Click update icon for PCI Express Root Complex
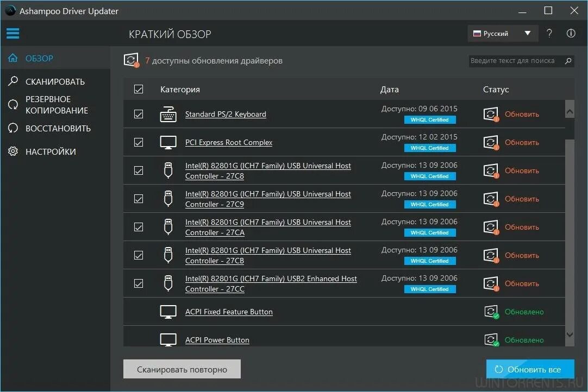Screen dimensions: 588x392 (x=491, y=142)
